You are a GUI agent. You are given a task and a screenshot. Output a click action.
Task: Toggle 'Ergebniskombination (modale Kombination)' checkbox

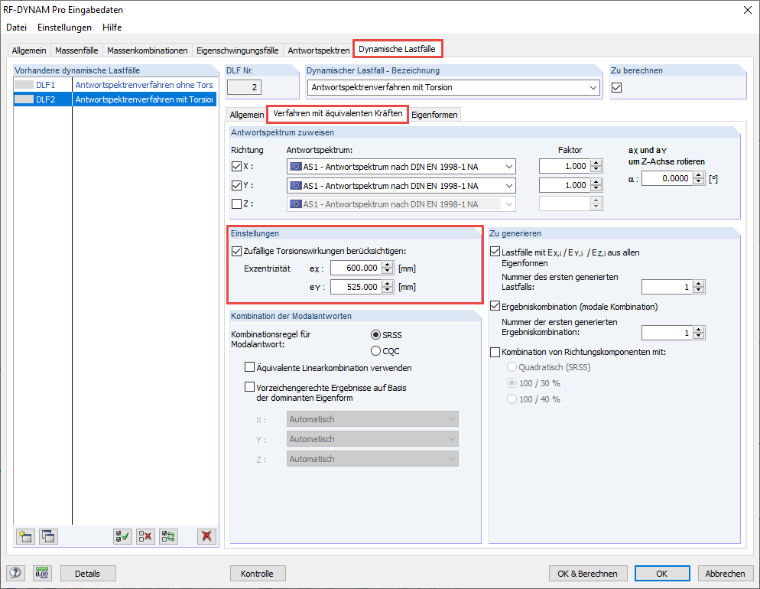click(495, 306)
